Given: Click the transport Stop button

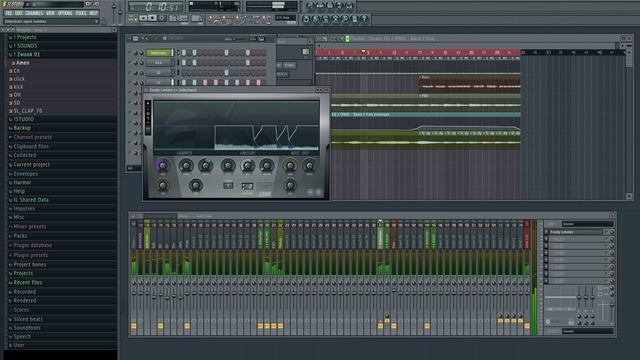Looking at the screenshot, I should pyautogui.click(x=152, y=18).
